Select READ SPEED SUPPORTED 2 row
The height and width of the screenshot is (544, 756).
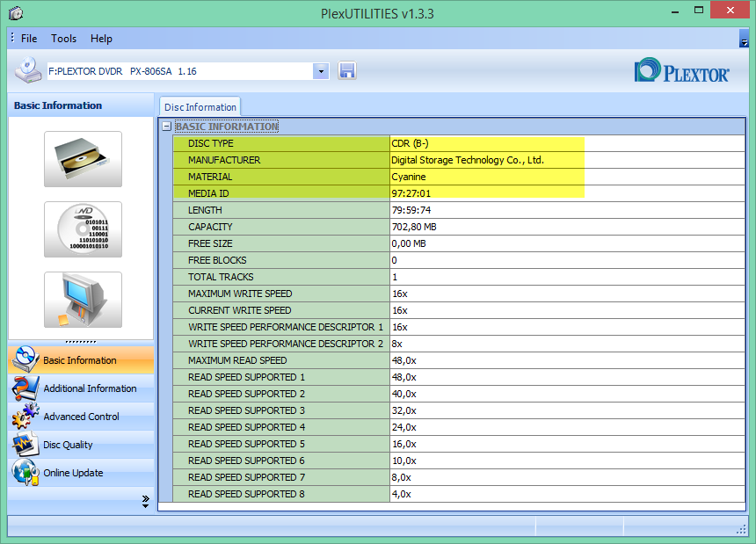click(281, 394)
